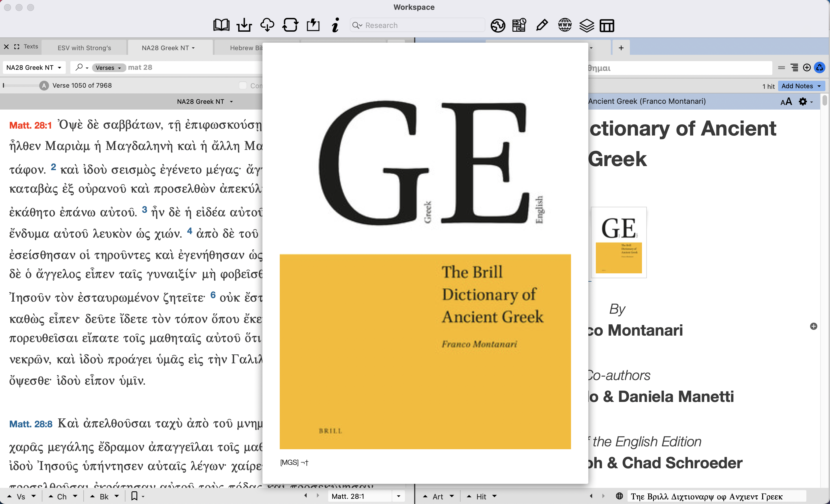Screen dimensions: 830x504
Task: Open the NA28 Greek NT module dropdown
Action: [x=34, y=68]
